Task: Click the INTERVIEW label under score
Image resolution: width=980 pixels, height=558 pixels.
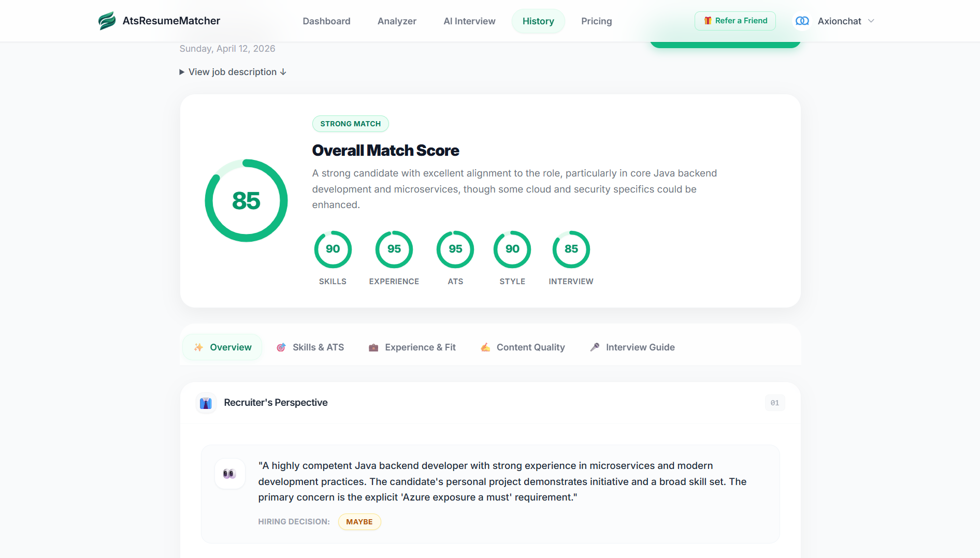Action: [571, 282]
